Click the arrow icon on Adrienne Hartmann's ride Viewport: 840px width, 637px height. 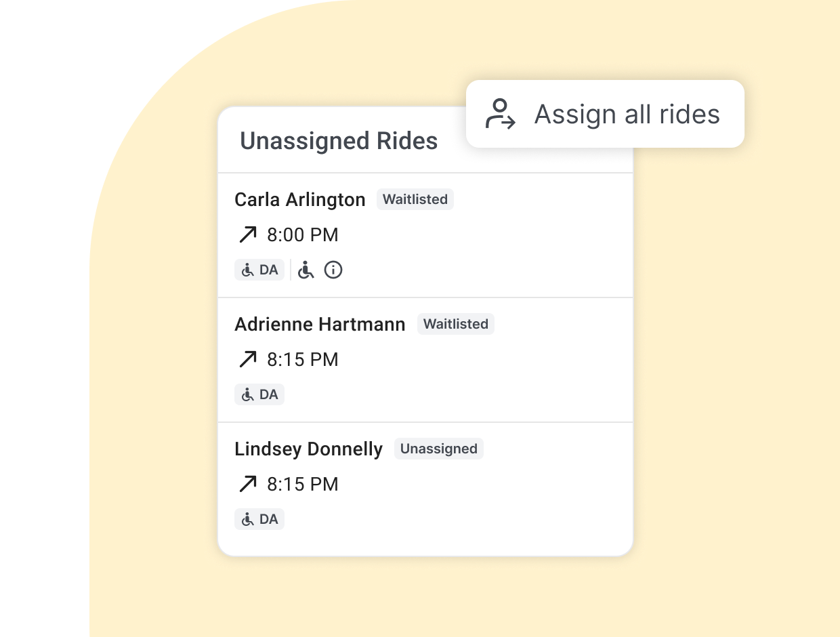click(x=248, y=360)
